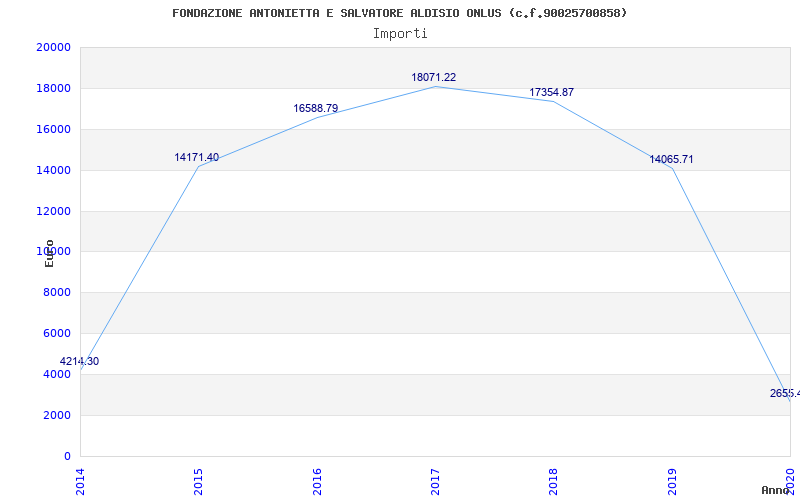Click the 2019 x-axis year label

coord(672,482)
